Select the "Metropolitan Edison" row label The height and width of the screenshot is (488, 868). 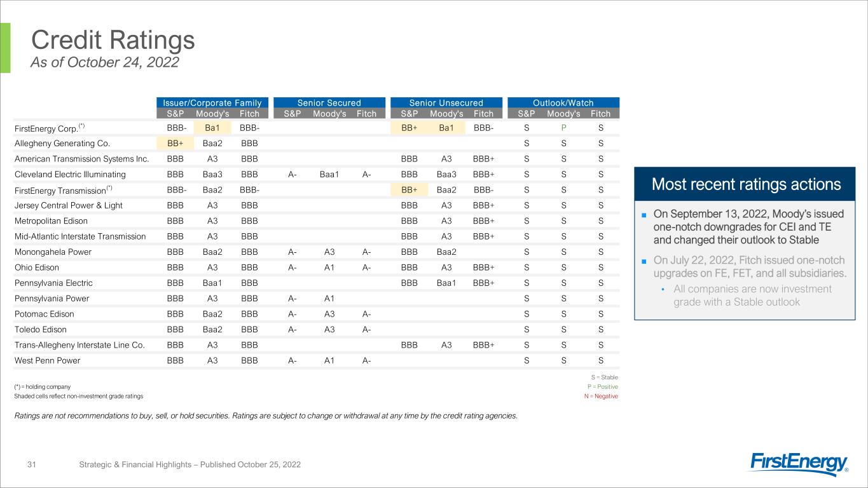pos(51,220)
